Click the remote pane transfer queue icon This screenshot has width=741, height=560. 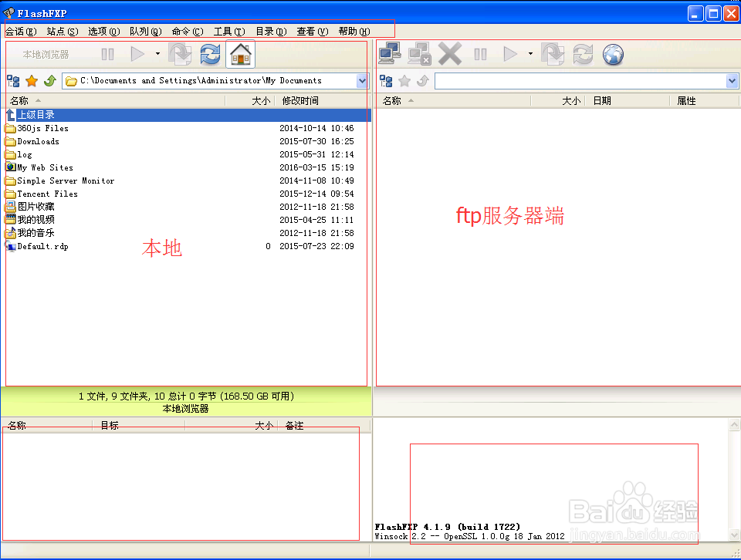click(553, 54)
